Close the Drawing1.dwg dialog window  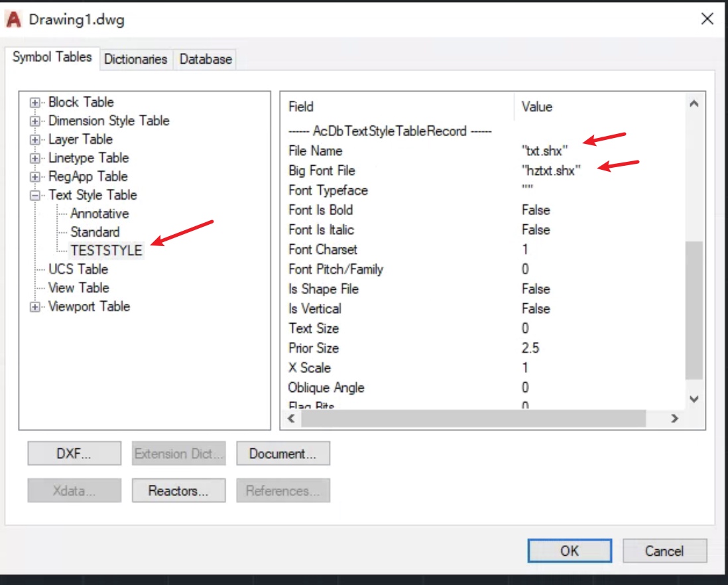coord(707,19)
